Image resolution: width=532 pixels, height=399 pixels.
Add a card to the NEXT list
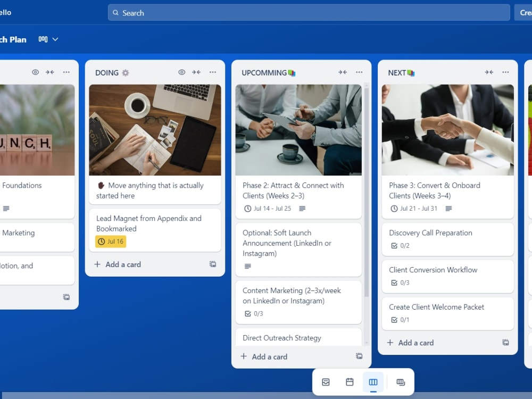tap(410, 343)
